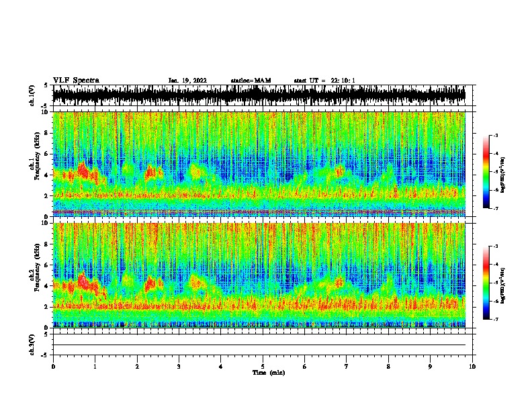The height and width of the screenshot is (411, 532).
Task: Click the "station=MAM" header label
Action: pos(251,81)
